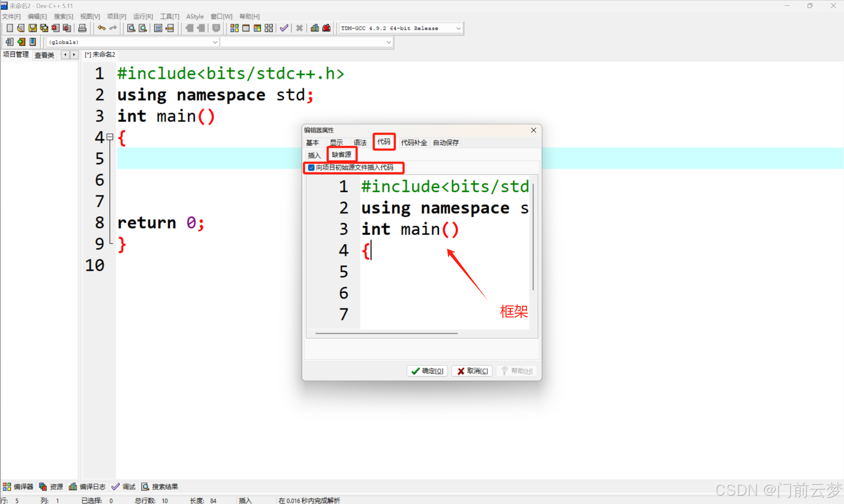Click the Save file floppy icon
The width and height of the screenshot is (844, 504).
(32, 28)
